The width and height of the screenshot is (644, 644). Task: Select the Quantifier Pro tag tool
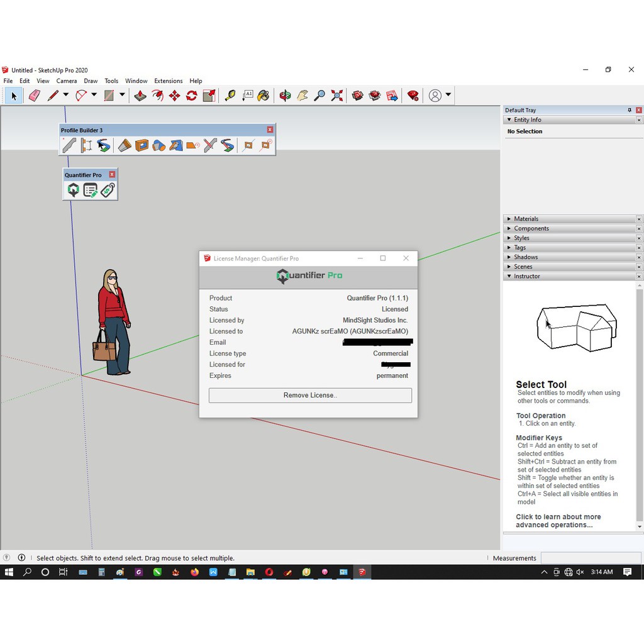107,190
